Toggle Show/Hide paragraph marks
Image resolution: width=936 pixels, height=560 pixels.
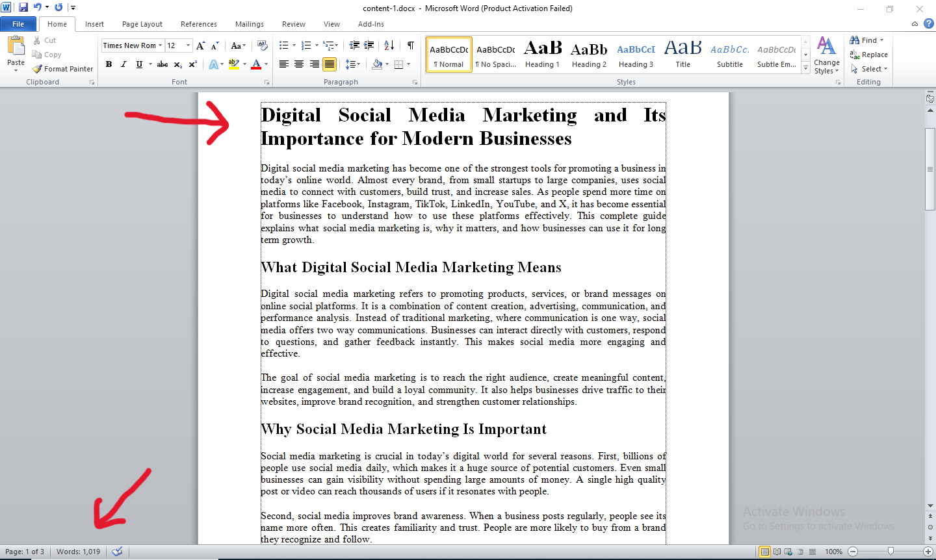(411, 45)
